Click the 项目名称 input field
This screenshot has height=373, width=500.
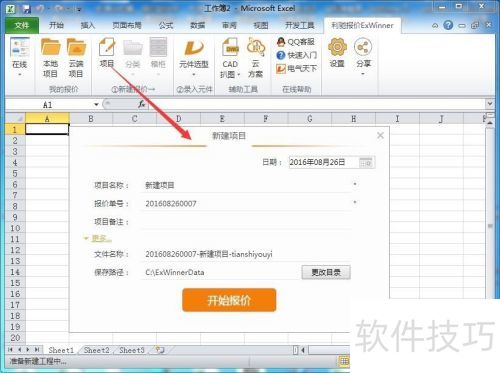[247, 185]
